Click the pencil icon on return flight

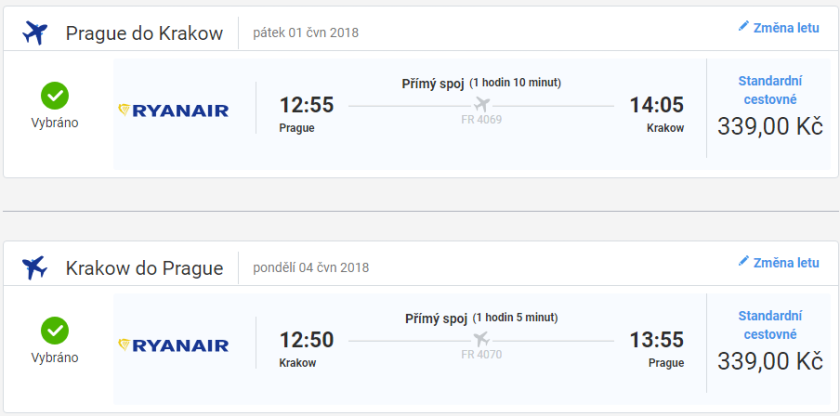tap(743, 262)
